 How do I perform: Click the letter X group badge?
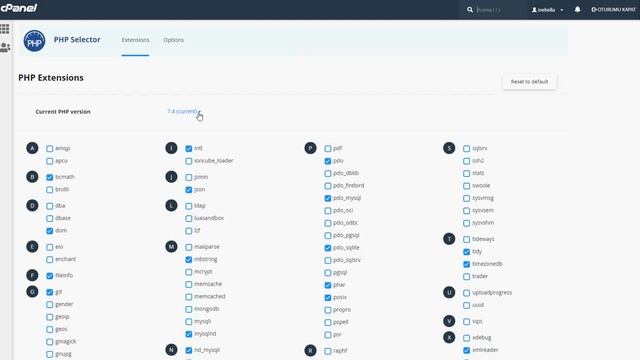click(x=449, y=338)
